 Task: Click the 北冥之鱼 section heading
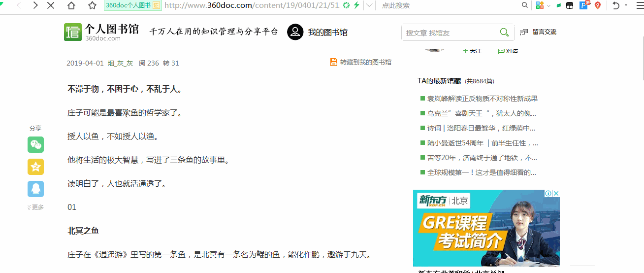point(83,231)
